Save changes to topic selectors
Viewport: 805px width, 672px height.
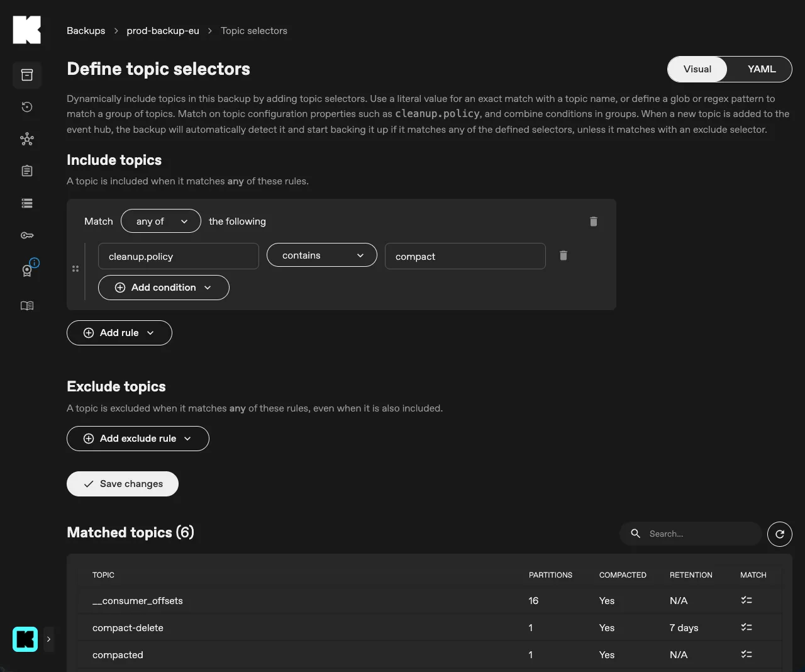tap(123, 484)
